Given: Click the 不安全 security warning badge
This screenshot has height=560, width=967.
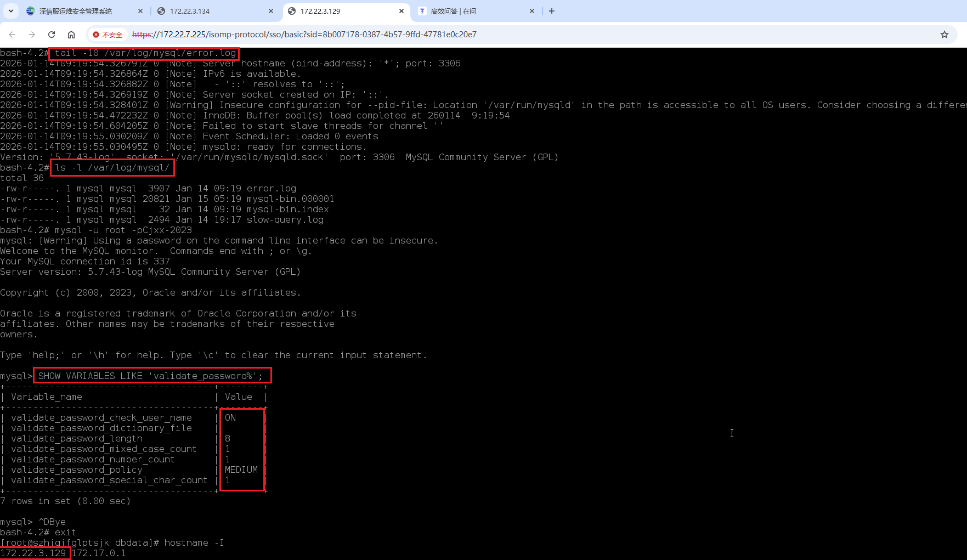Looking at the screenshot, I should pyautogui.click(x=108, y=35).
